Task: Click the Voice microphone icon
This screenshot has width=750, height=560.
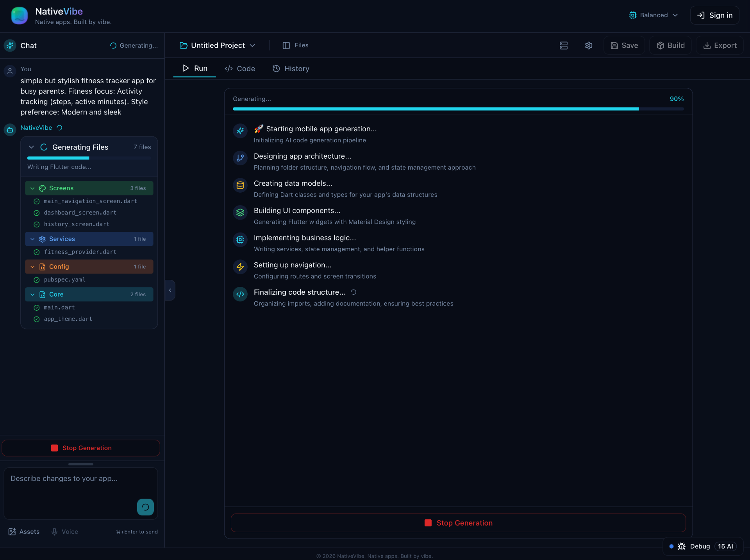Action: 54,532
